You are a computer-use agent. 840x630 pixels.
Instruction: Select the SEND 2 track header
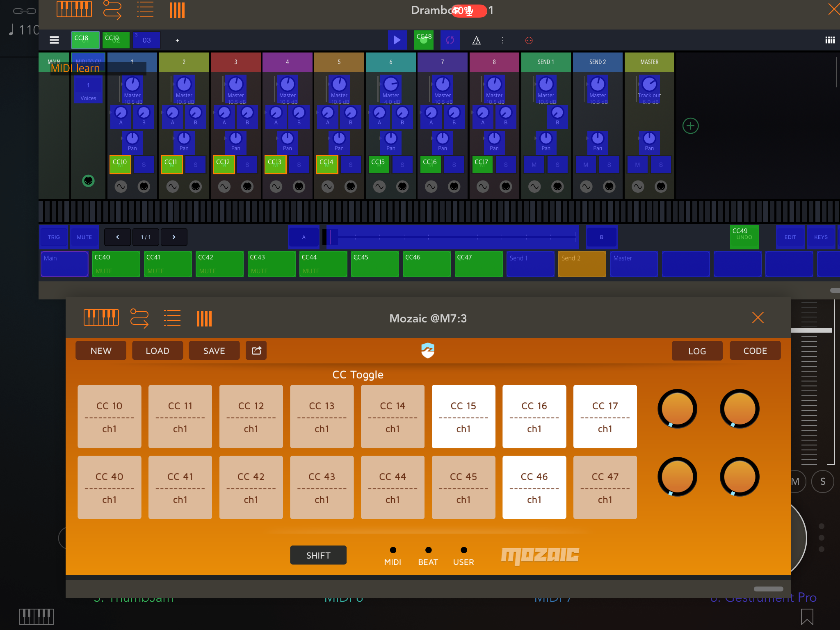pyautogui.click(x=598, y=62)
